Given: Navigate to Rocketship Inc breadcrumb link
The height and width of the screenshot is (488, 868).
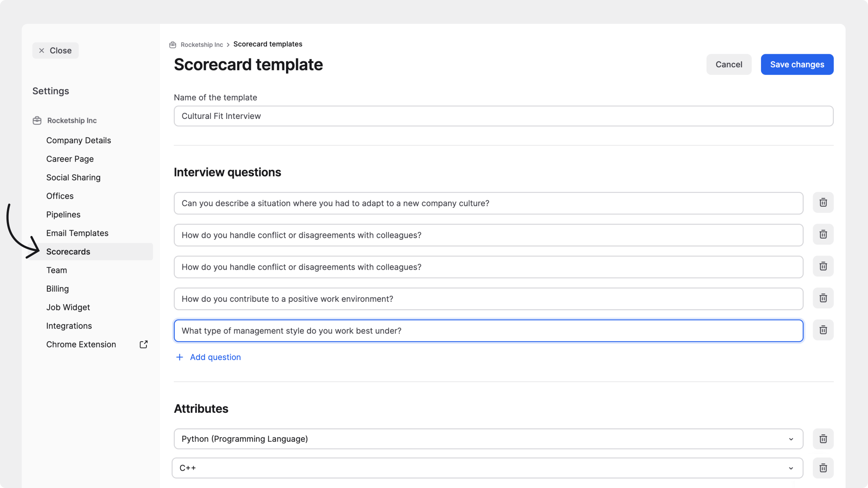Looking at the screenshot, I should tap(201, 45).
